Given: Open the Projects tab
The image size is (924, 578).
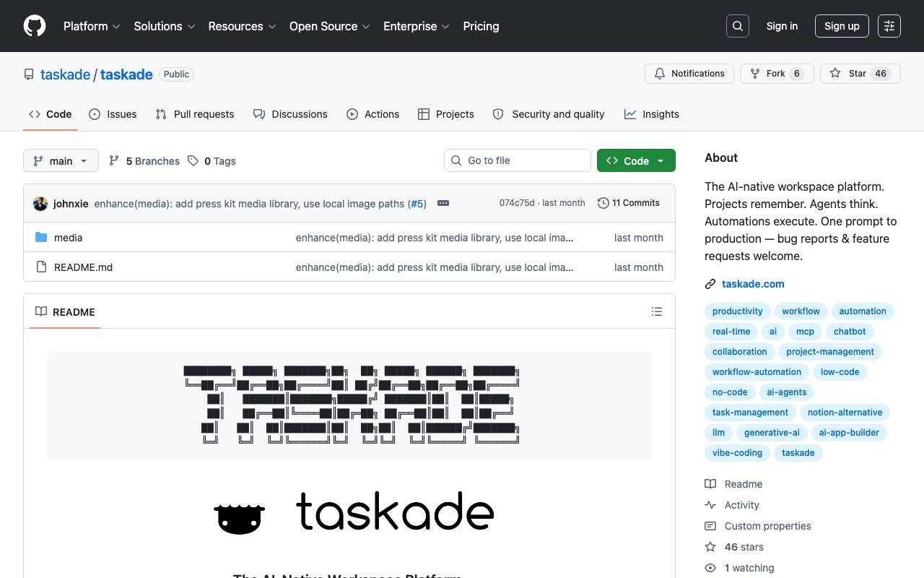Looking at the screenshot, I should click(446, 114).
